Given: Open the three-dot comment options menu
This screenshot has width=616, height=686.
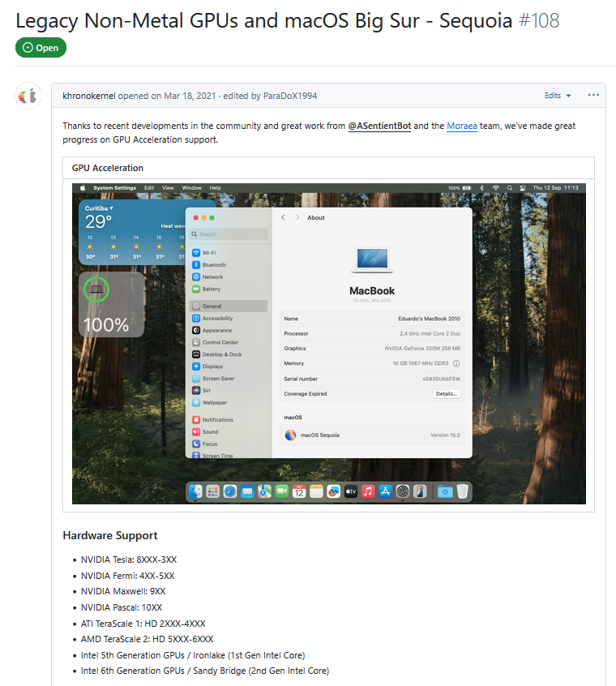Looking at the screenshot, I should pyautogui.click(x=593, y=96).
